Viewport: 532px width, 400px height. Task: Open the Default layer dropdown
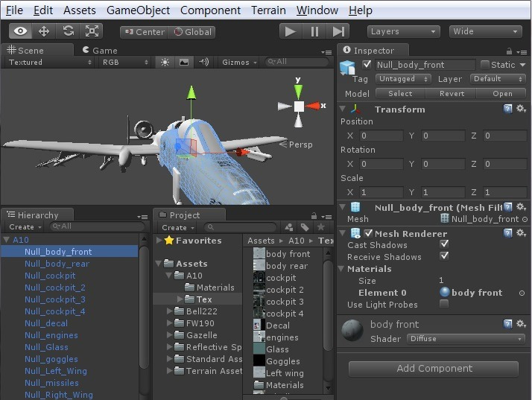(498, 79)
